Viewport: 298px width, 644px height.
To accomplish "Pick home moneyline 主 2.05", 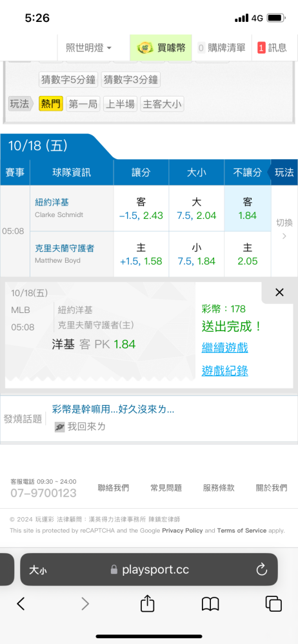I will coord(248,254).
